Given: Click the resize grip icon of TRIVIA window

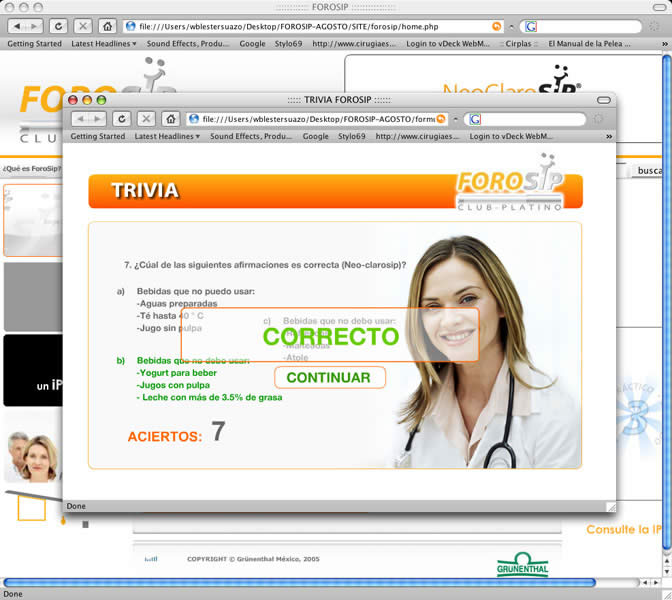Looking at the screenshot, I should tap(611, 507).
